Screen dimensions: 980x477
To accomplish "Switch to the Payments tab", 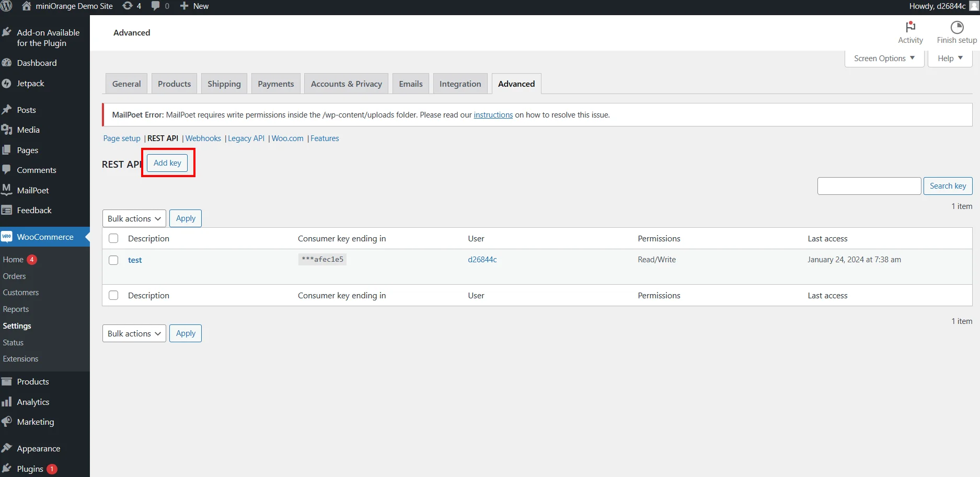I will point(275,84).
